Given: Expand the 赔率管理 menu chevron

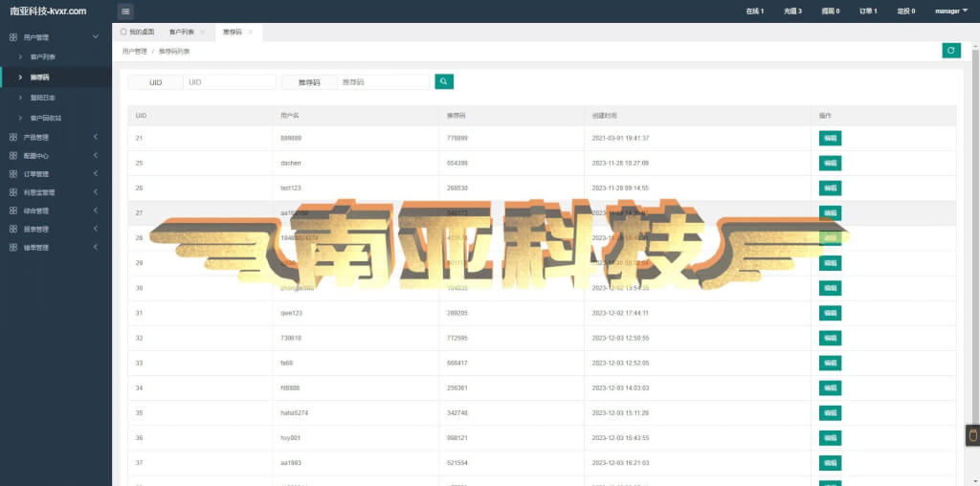Looking at the screenshot, I should pos(96,247).
